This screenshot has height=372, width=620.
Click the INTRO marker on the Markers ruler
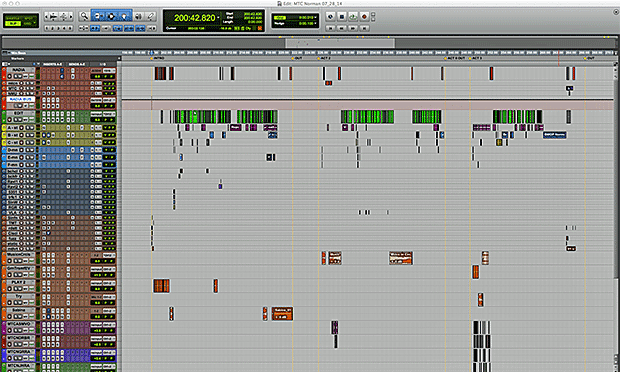click(158, 58)
